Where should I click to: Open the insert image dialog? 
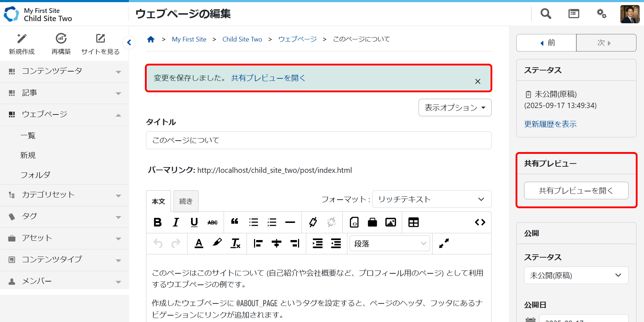coord(390,222)
